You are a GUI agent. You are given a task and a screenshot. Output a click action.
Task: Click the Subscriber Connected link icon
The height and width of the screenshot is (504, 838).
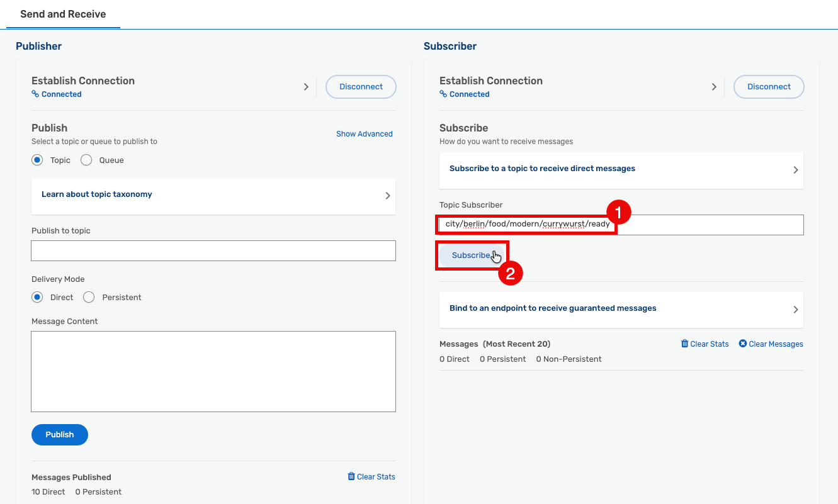click(443, 94)
